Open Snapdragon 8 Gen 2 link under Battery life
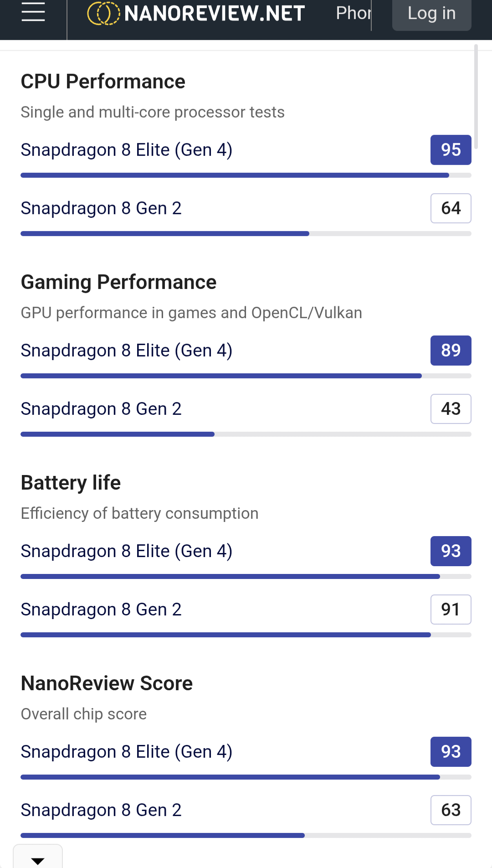 [101, 610]
